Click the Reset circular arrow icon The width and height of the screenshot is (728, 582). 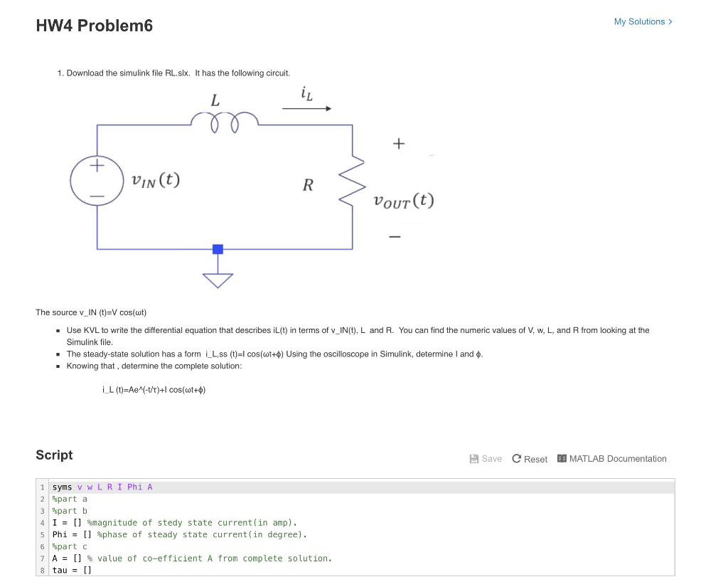[x=516, y=458]
